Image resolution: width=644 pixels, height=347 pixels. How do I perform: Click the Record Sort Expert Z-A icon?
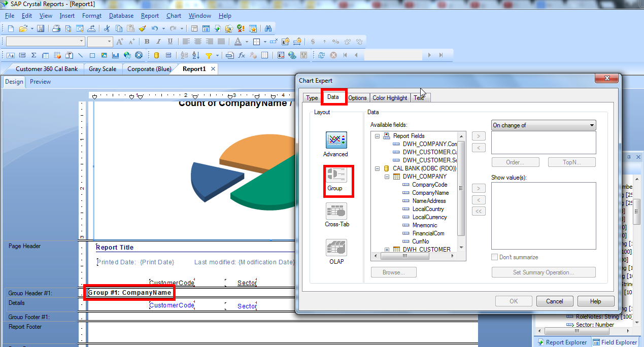[x=196, y=55]
